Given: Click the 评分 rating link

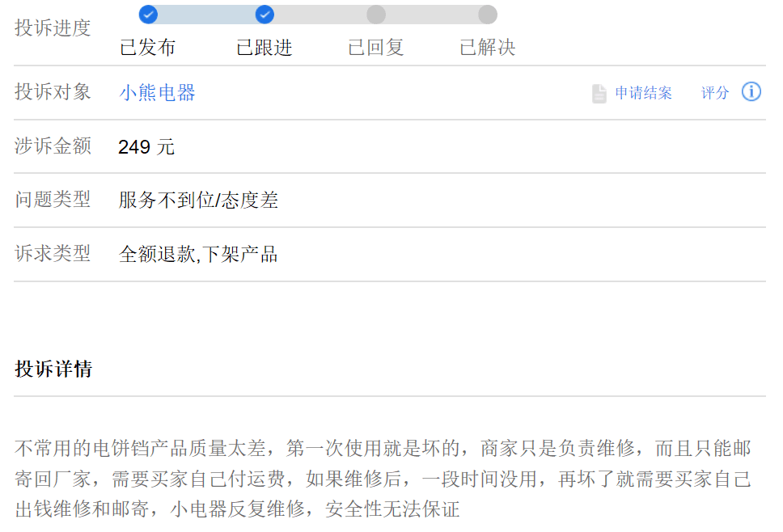Looking at the screenshot, I should pyautogui.click(x=713, y=92).
